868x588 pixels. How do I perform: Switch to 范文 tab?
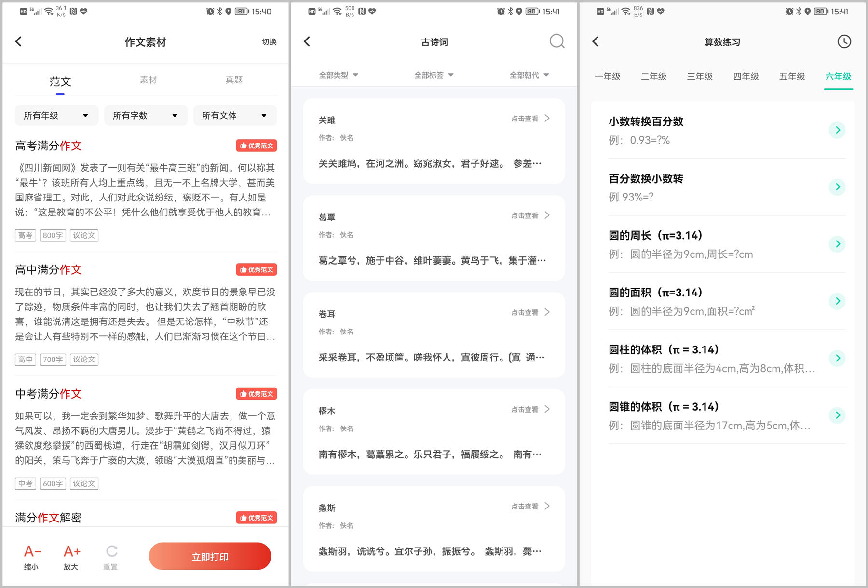tap(60, 81)
